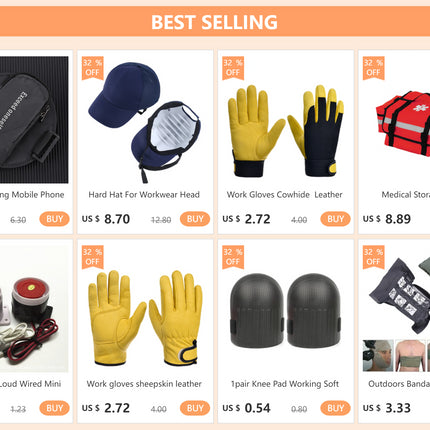Open the Work gloves sheepskin leather title
Screen dimensions: 430x430
coord(144,384)
